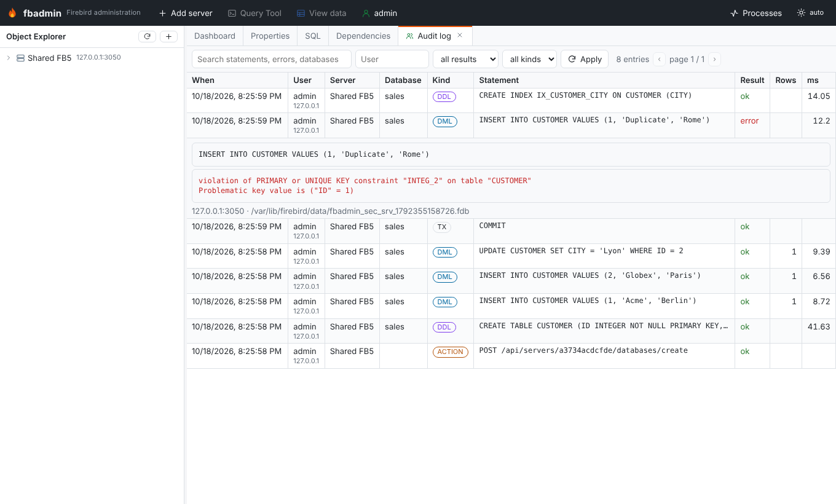This screenshot has width=836, height=504.
Task: Toggle the auto theme mode
Action: point(810,13)
